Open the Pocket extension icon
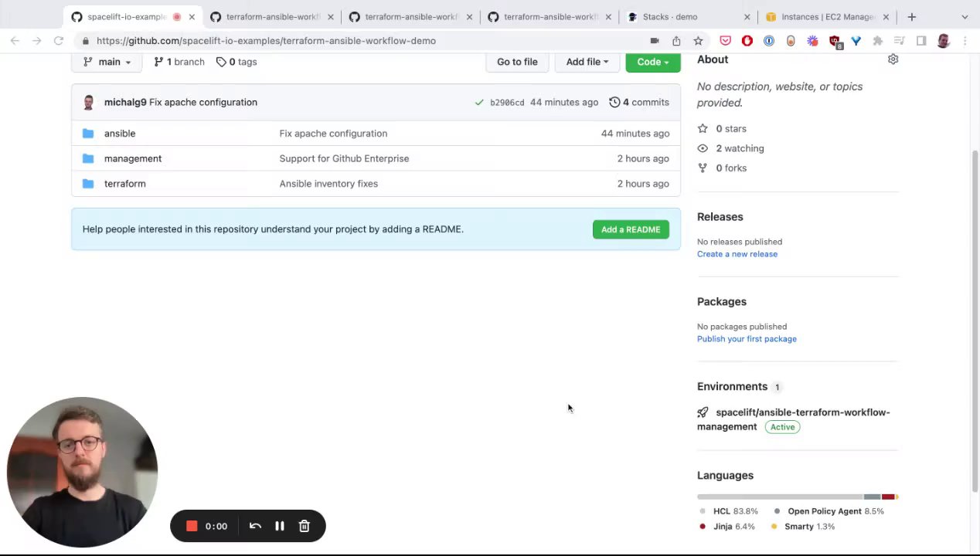The width and height of the screenshot is (980, 556). pyautogui.click(x=725, y=41)
